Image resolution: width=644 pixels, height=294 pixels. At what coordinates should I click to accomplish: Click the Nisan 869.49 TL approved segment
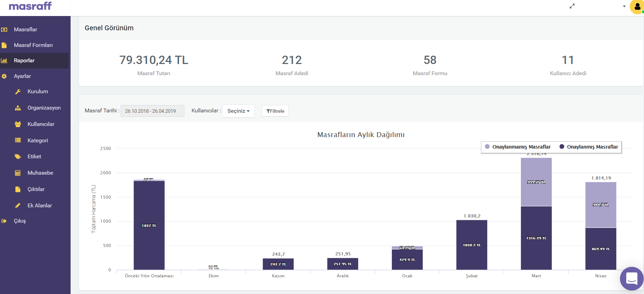[x=601, y=249]
